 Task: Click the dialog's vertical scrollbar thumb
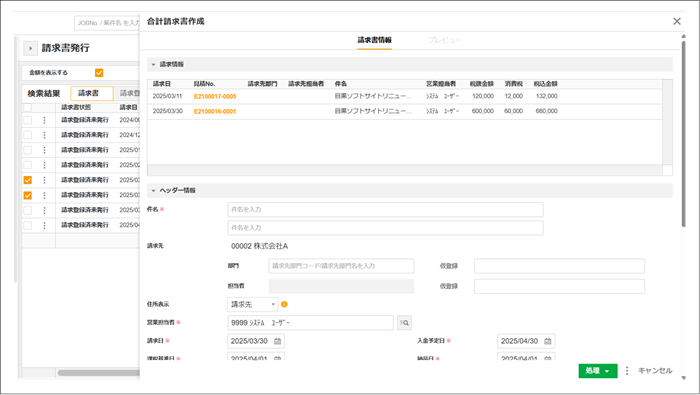(683, 134)
